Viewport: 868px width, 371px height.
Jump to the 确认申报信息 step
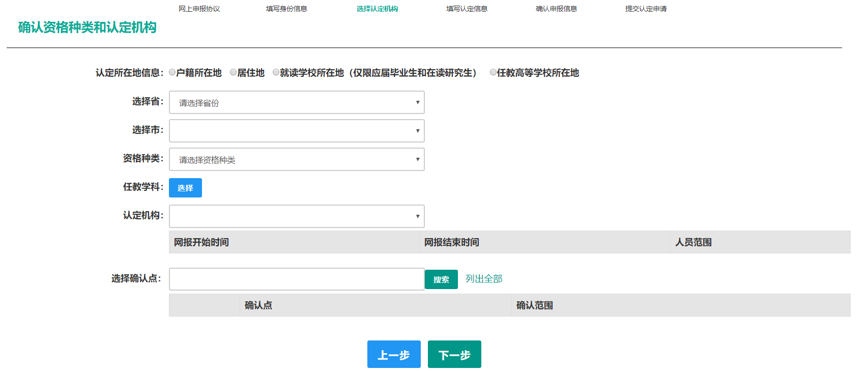pyautogui.click(x=556, y=9)
